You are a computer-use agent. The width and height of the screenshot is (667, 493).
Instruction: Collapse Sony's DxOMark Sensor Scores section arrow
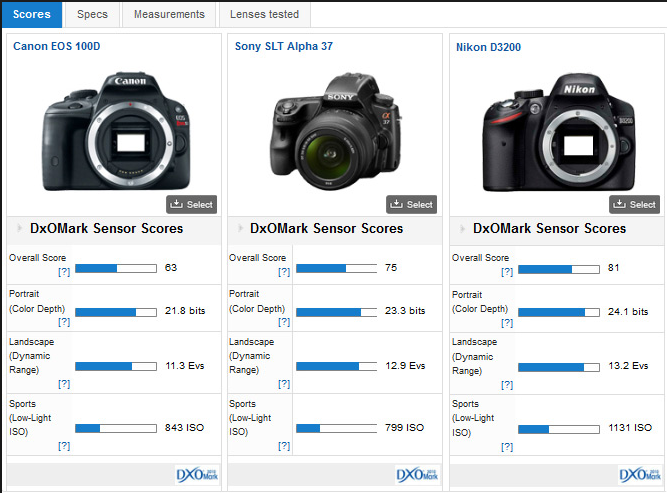pos(240,229)
